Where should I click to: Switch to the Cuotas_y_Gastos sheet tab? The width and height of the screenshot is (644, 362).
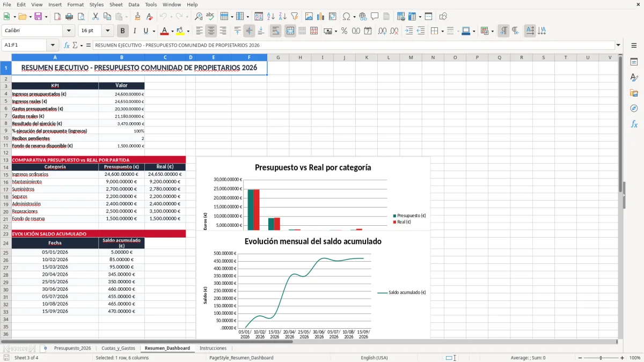click(118, 348)
